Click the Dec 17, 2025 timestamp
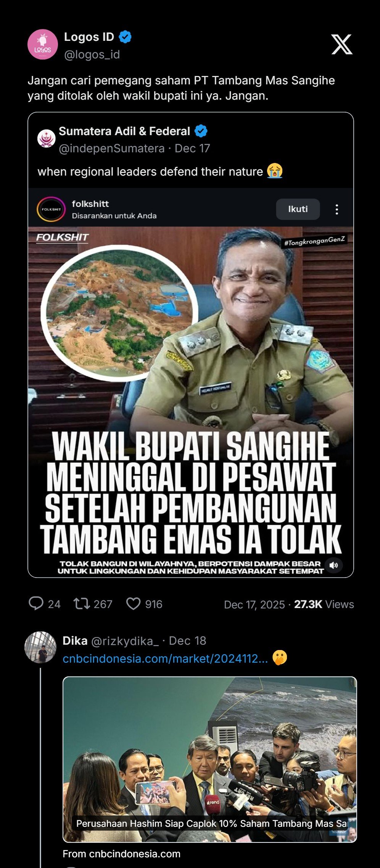380x868 pixels. (x=254, y=604)
